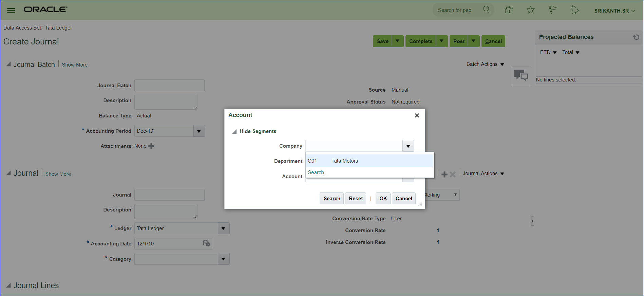
Task: Open the hamburger navigation menu
Action: (11, 10)
